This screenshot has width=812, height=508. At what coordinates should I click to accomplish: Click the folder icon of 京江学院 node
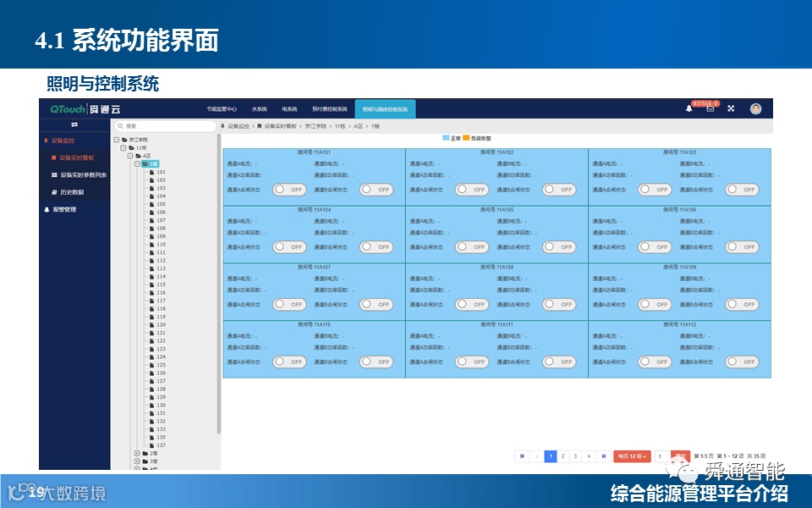(x=125, y=140)
